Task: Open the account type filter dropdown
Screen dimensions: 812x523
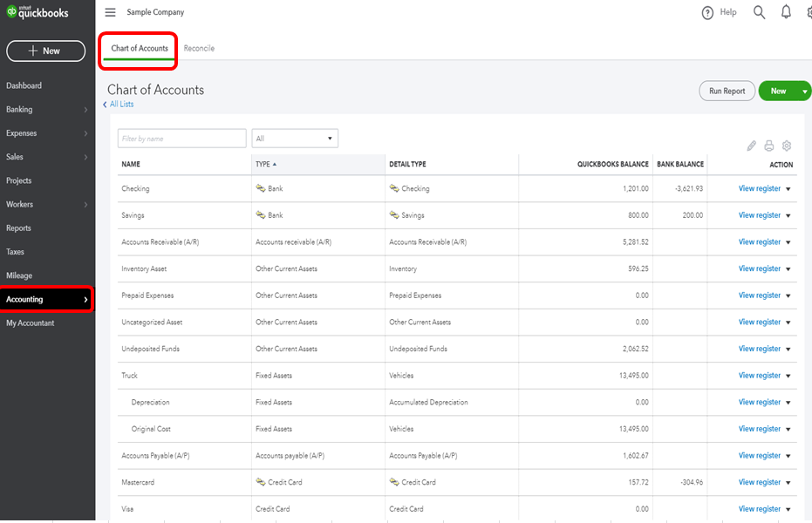Action: [295, 139]
